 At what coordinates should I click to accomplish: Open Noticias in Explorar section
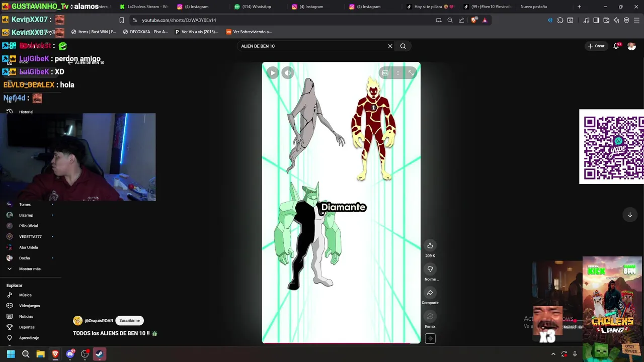click(x=26, y=316)
